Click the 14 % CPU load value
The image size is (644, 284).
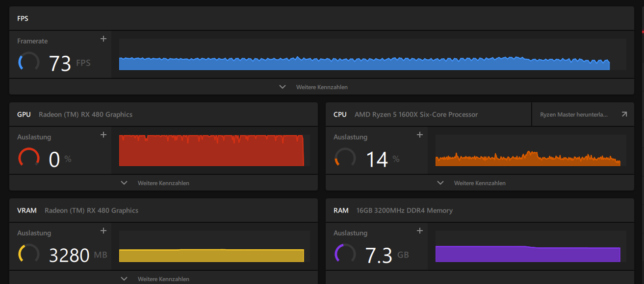point(383,159)
